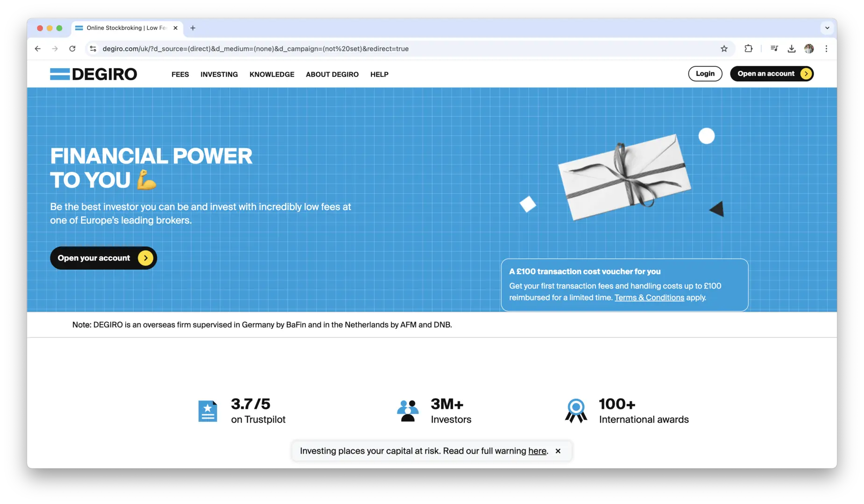Open the browser extensions menu

tap(748, 49)
